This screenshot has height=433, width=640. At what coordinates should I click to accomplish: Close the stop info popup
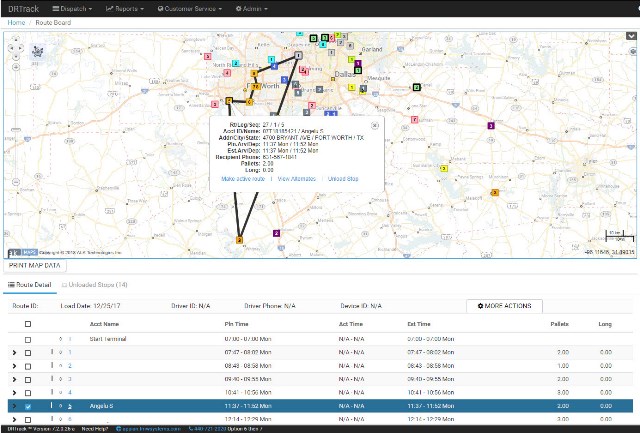click(x=377, y=122)
